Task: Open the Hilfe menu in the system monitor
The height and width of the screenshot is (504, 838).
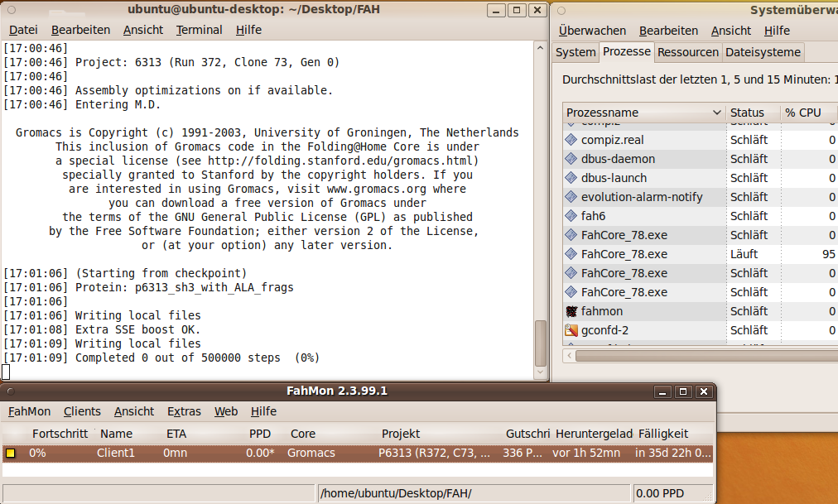Action: click(x=777, y=31)
